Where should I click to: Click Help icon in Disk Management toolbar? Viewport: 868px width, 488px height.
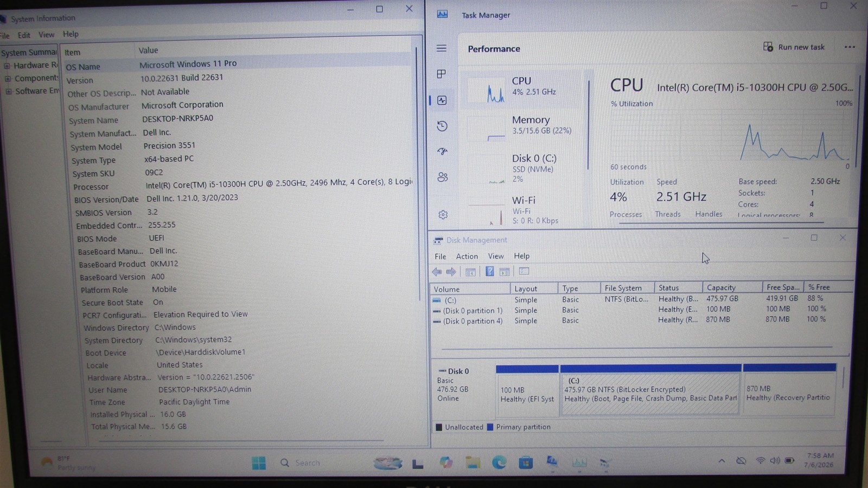point(489,272)
